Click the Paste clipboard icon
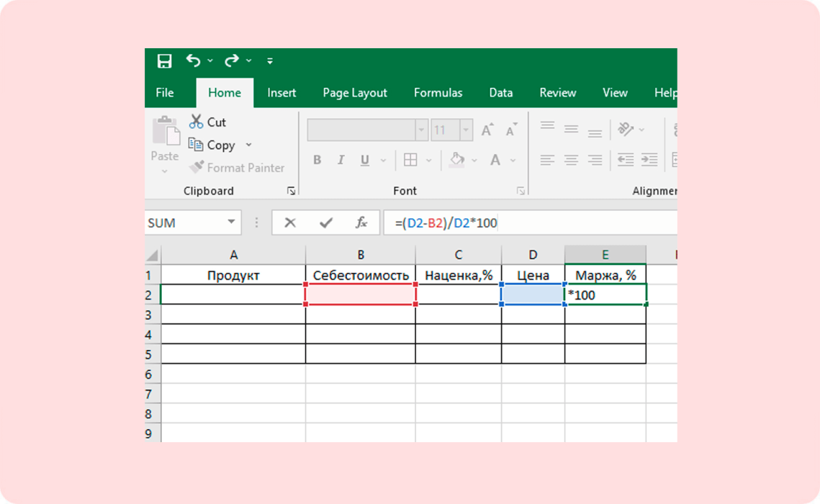This screenshot has width=820, height=504. click(166, 131)
